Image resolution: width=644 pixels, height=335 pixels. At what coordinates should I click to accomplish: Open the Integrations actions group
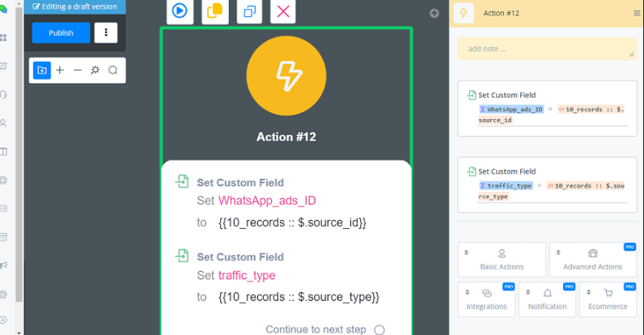(486, 299)
